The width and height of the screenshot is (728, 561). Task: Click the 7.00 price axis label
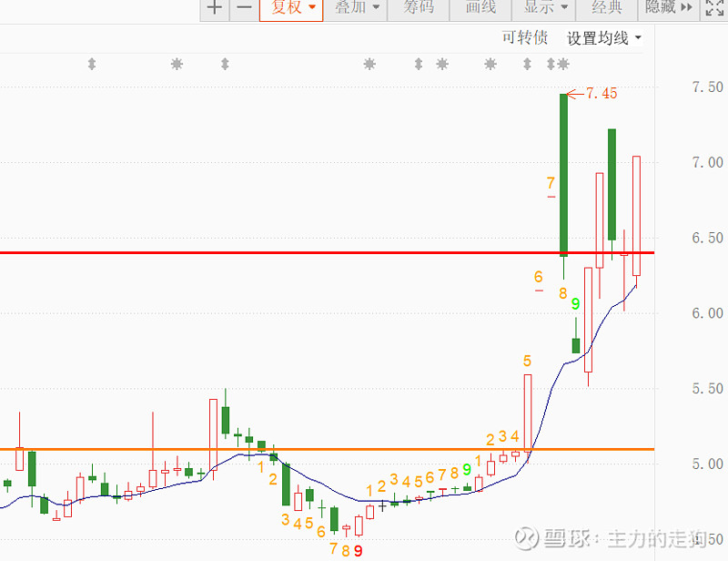tap(707, 163)
